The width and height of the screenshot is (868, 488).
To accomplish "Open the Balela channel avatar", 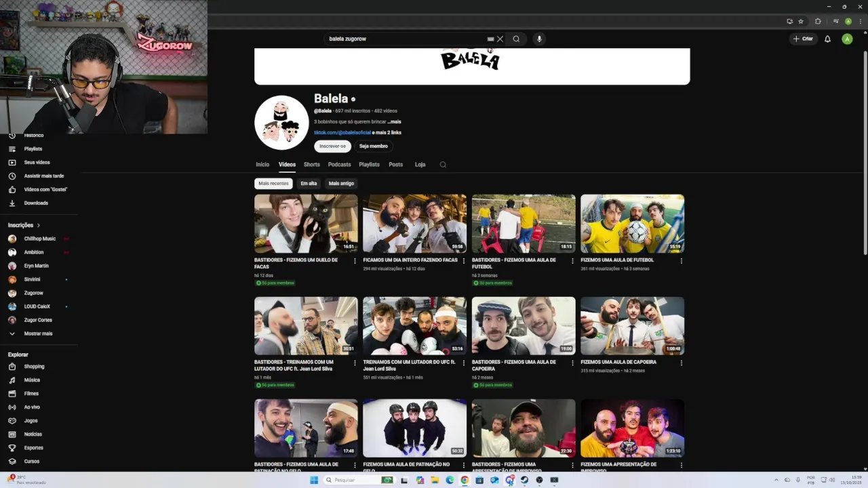I will [x=281, y=123].
